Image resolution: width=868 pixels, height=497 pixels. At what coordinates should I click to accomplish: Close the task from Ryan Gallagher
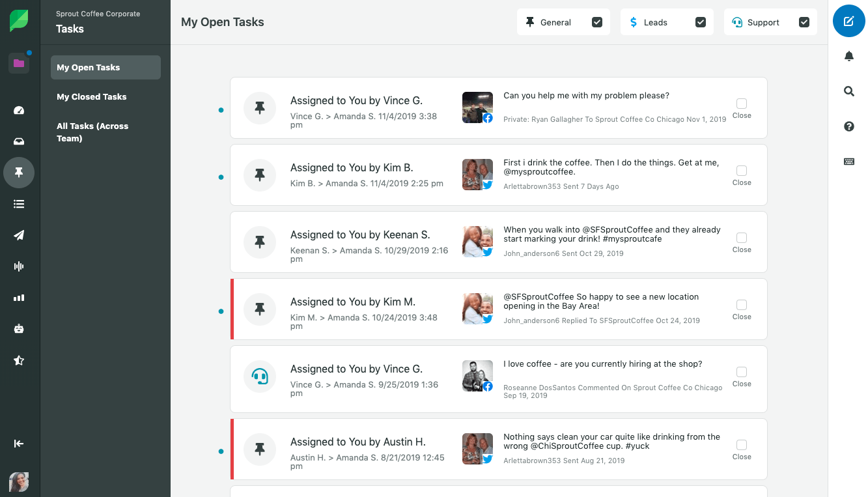742,104
